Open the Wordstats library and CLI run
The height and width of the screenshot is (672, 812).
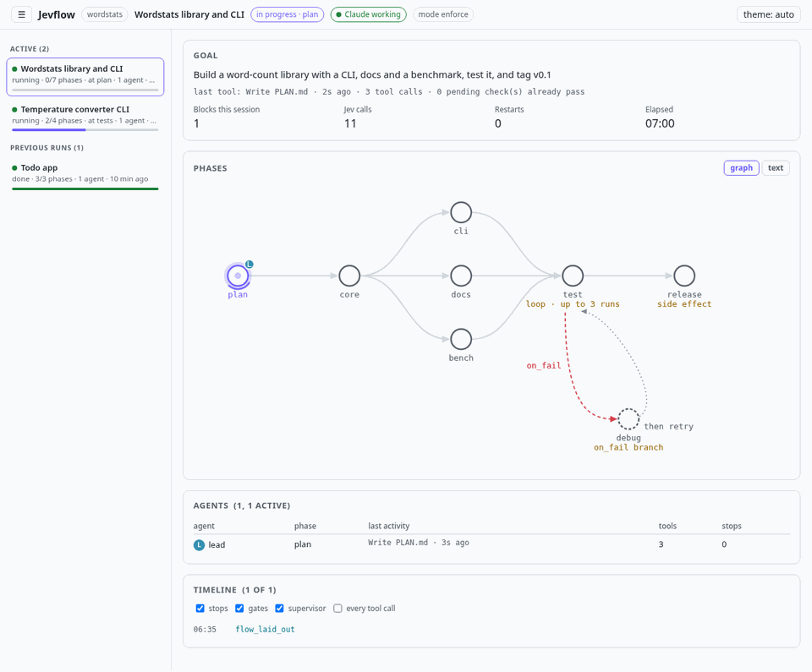[x=85, y=77]
